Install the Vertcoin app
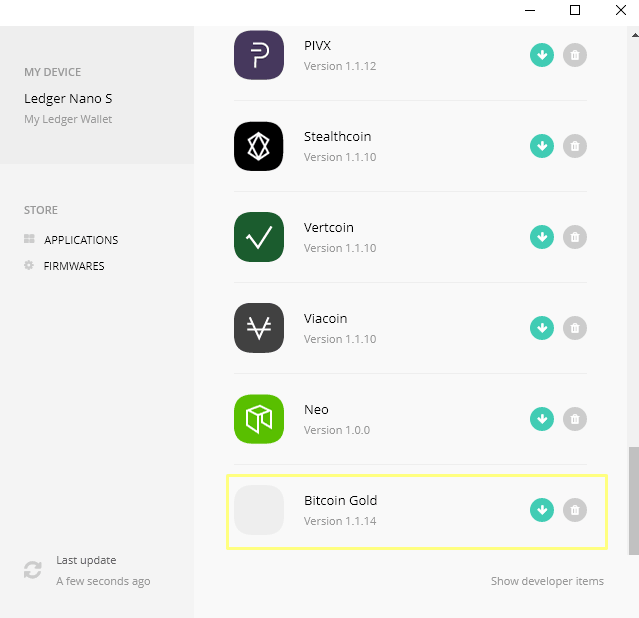The width and height of the screenshot is (639, 618). pyautogui.click(x=541, y=237)
